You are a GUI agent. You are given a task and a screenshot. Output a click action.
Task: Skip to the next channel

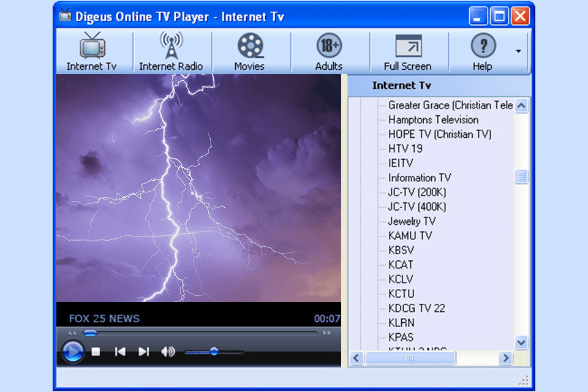point(143,352)
